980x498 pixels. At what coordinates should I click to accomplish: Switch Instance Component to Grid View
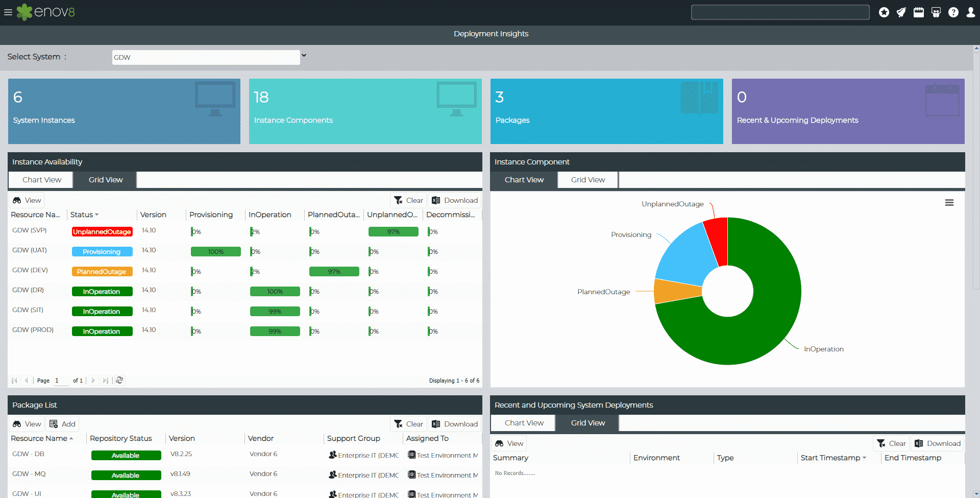(588, 180)
